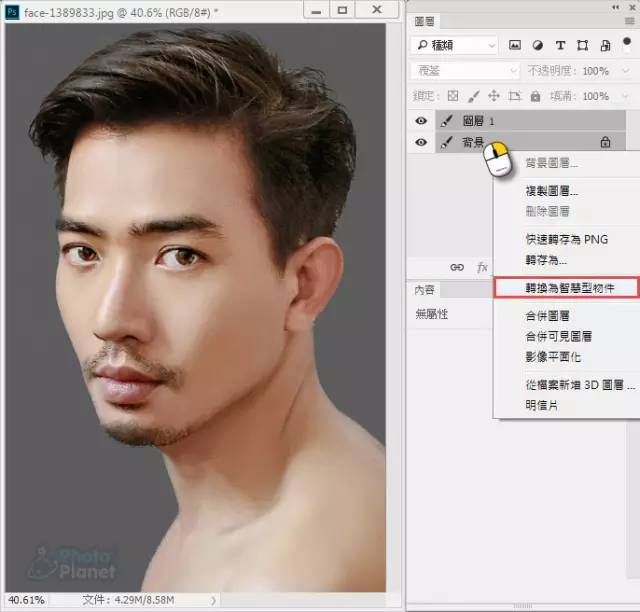This screenshot has width=640, height=612.
Task: Click 快速轉存為 PNG menu entry
Action: coord(566,240)
